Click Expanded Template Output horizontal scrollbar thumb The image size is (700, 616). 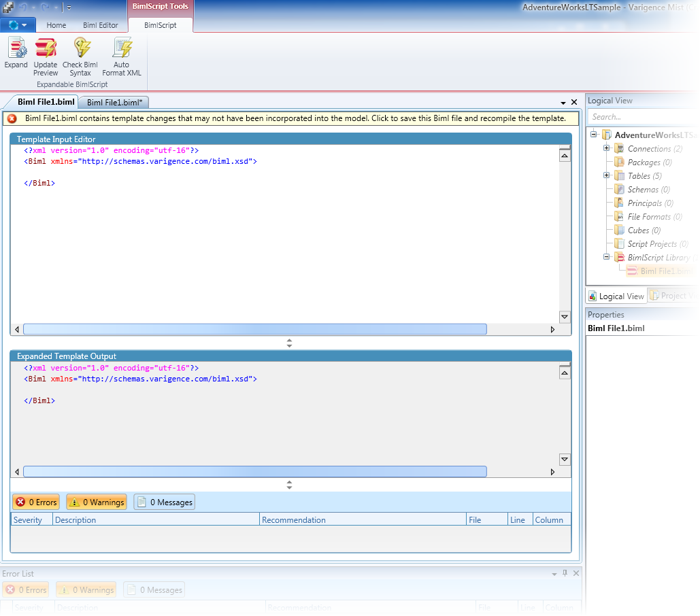click(x=255, y=471)
